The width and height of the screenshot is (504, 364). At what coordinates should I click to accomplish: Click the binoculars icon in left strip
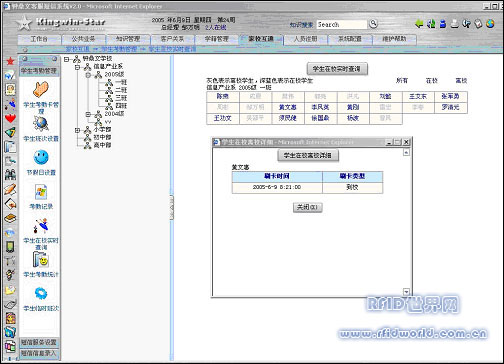point(10,175)
